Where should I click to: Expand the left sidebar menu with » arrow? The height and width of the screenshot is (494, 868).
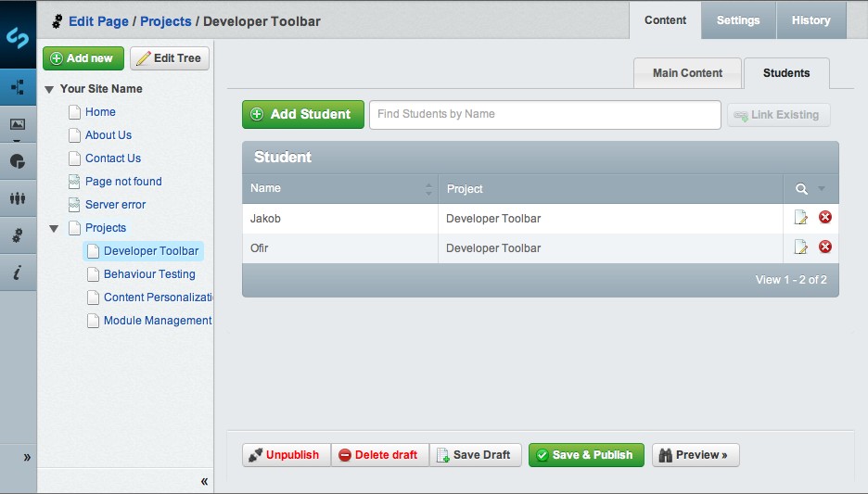pos(27,457)
